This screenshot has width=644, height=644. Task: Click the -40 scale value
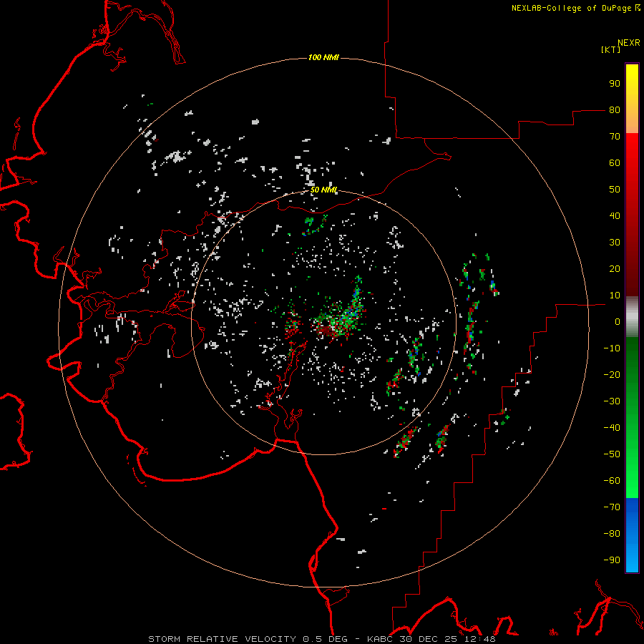point(612,428)
